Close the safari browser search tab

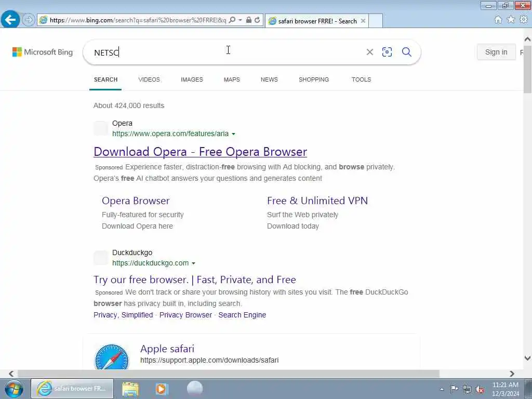tap(363, 21)
